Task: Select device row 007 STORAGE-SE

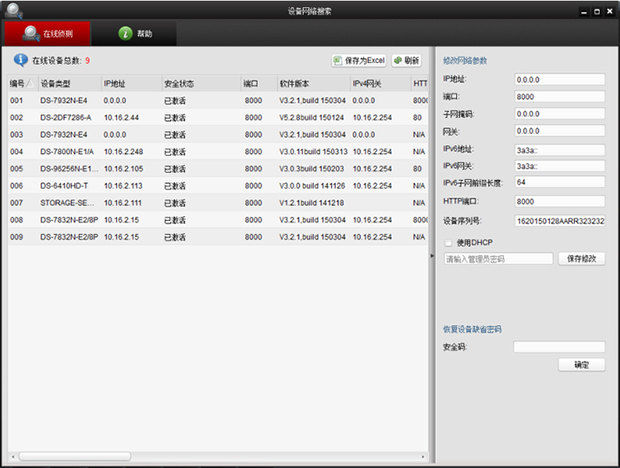Action: point(217,203)
